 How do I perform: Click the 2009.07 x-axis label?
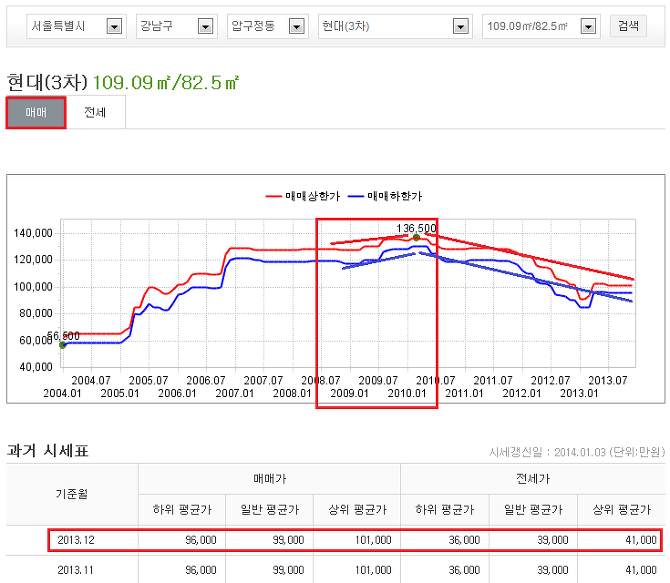pyautogui.click(x=378, y=380)
